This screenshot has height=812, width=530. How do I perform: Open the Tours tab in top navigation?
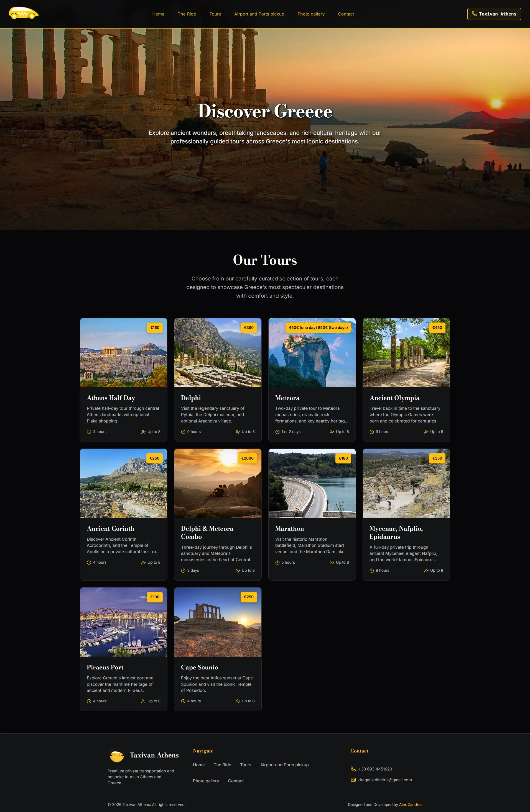pyautogui.click(x=215, y=14)
